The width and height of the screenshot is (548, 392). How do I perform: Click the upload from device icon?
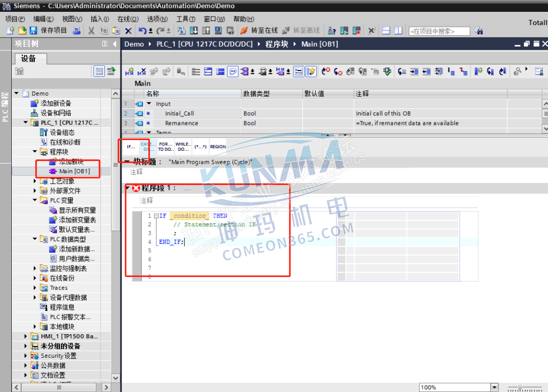(x=206, y=30)
